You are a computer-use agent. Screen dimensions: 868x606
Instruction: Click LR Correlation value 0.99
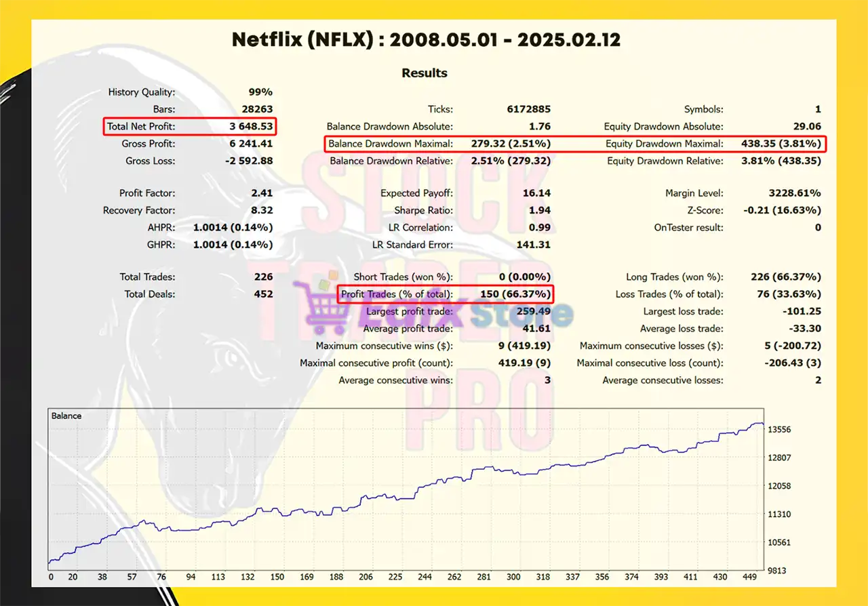(540, 228)
